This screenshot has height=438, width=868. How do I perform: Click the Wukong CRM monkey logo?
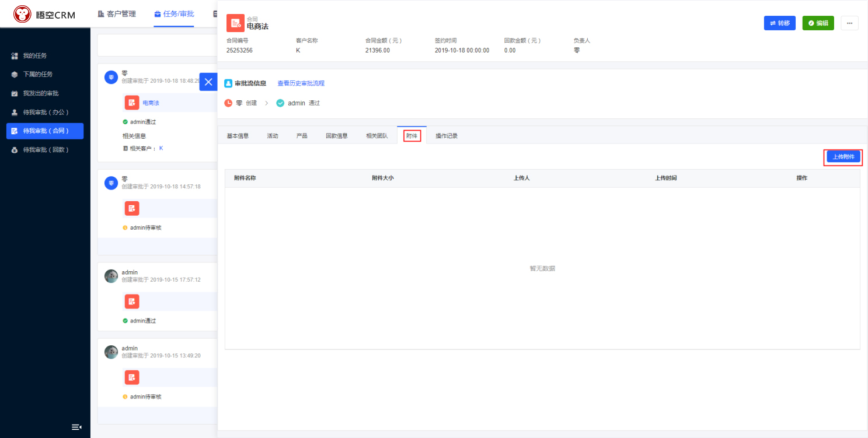pos(23,14)
